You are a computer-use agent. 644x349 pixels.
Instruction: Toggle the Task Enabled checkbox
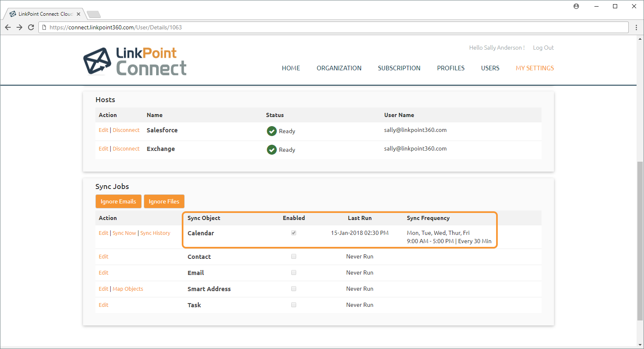(x=294, y=305)
